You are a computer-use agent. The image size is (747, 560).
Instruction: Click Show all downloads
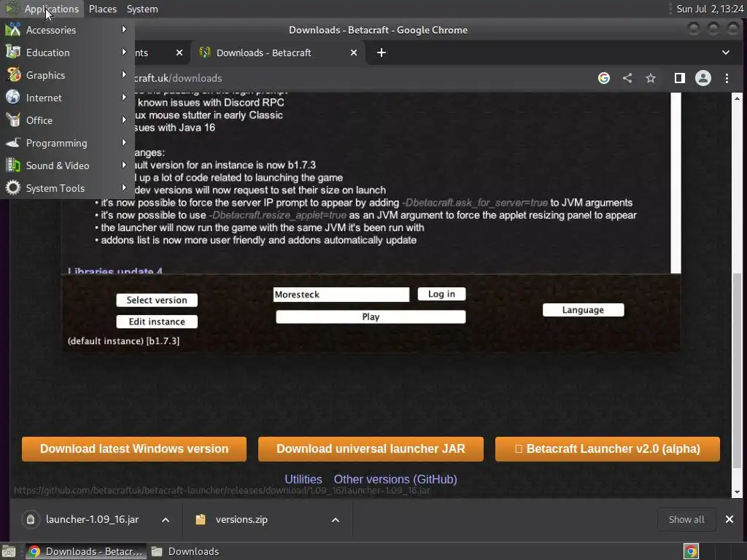(686, 519)
